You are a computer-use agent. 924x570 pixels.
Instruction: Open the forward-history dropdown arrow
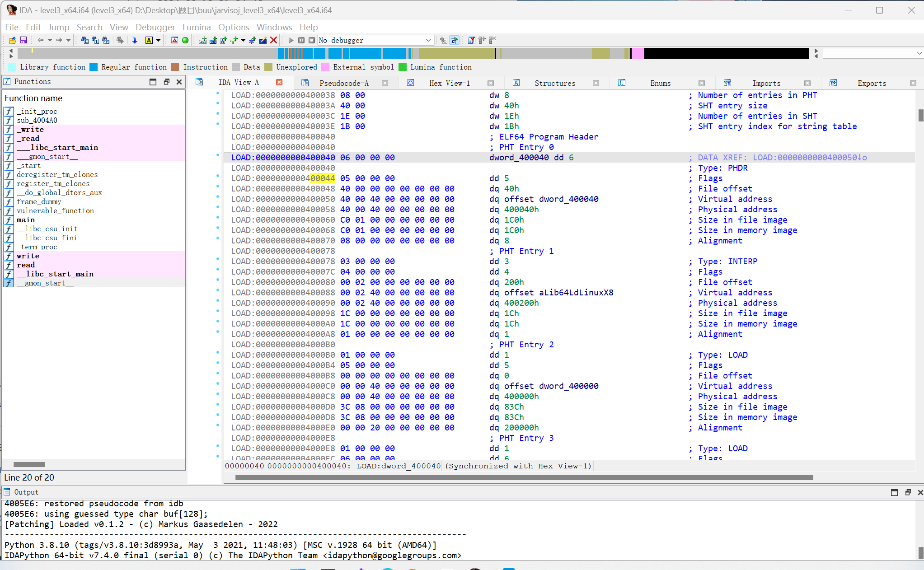[x=68, y=40]
